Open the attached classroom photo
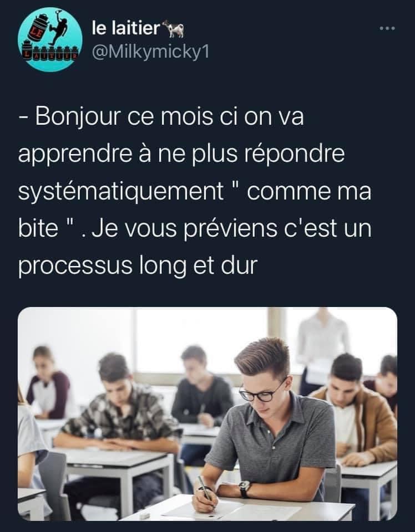 [207, 413]
